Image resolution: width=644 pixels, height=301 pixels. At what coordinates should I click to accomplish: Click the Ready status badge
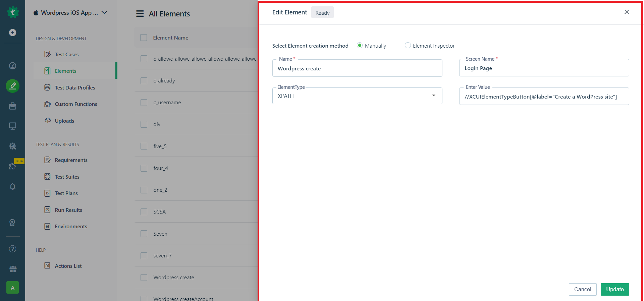point(322,13)
